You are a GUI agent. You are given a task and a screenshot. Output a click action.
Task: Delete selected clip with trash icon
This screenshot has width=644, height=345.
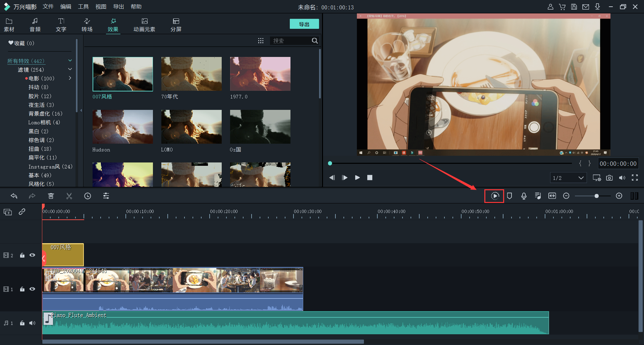coord(51,196)
